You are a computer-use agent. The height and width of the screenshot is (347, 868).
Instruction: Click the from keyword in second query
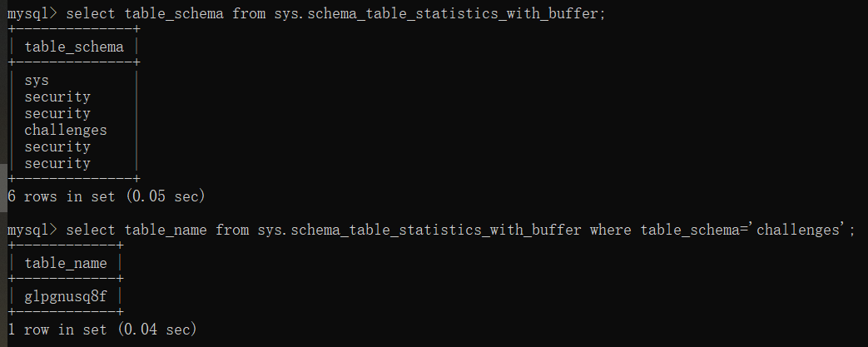(x=232, y=230)
